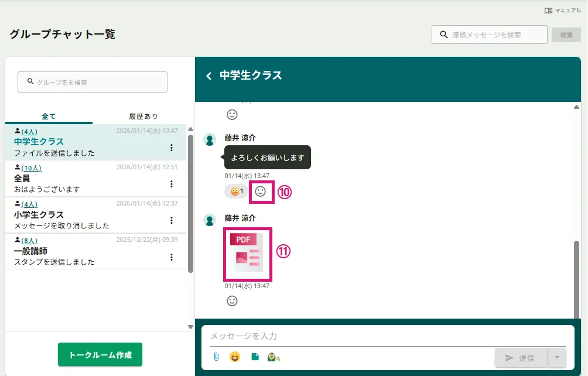
Task: Open the emoji picker in message toolbar
Action: [x=235, y=357]
